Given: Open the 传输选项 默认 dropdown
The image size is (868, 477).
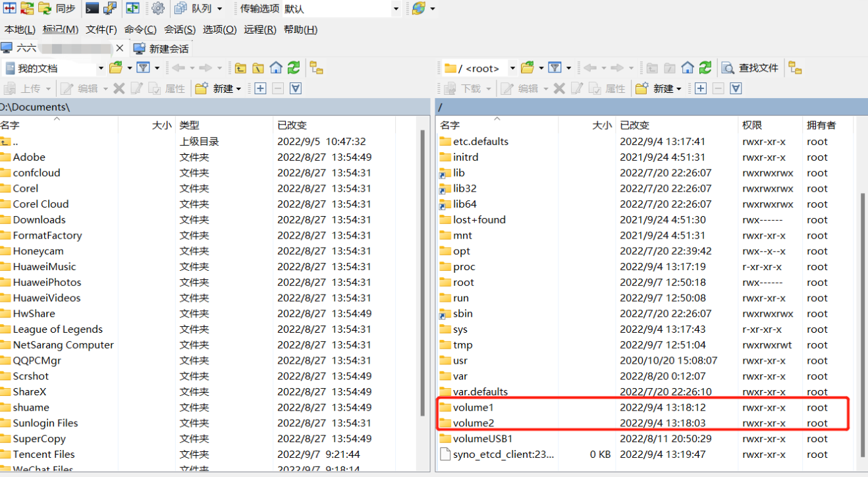Looking at the screenshot, I should point(396,9).
